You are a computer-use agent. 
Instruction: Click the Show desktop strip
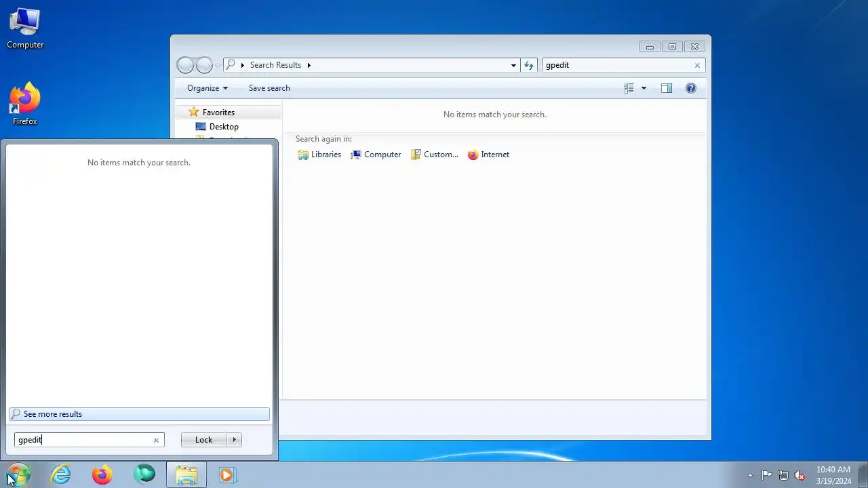[x=863, y=475]
